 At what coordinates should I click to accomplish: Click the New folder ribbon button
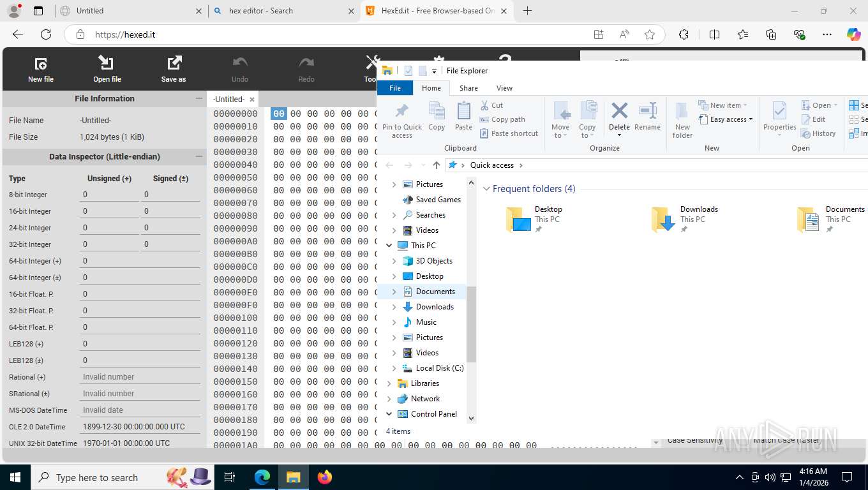682,120
